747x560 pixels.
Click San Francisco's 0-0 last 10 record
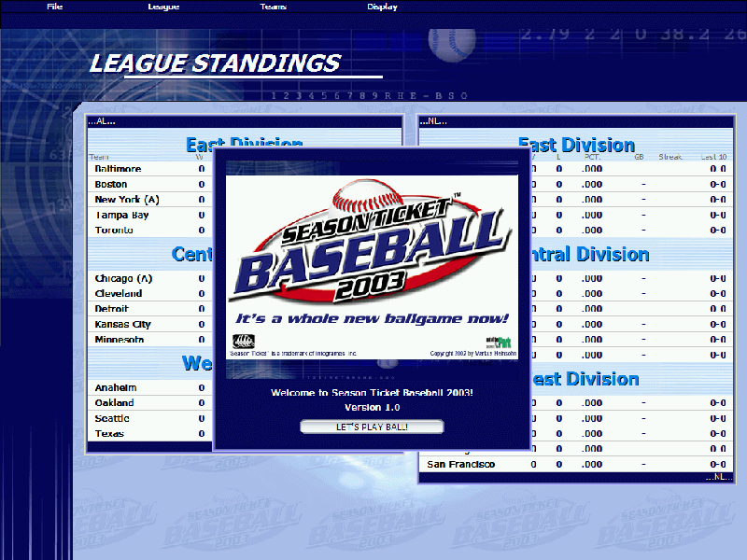(718, 464)
